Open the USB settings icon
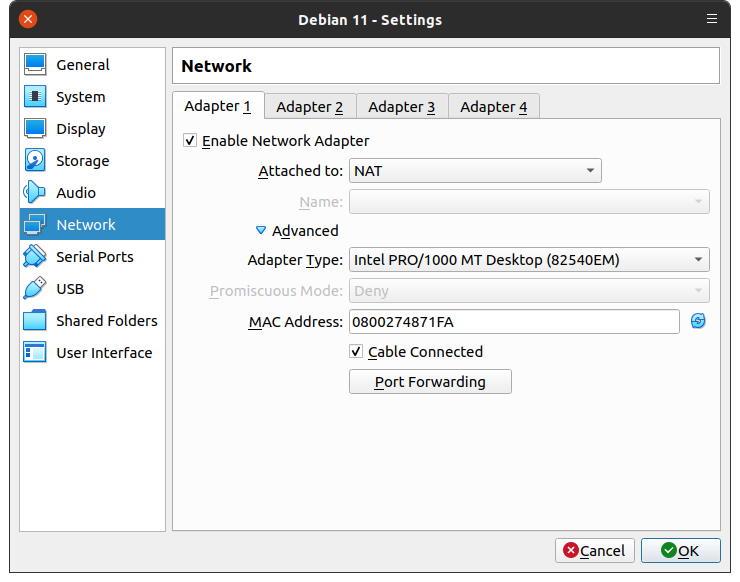 point(35,289)
